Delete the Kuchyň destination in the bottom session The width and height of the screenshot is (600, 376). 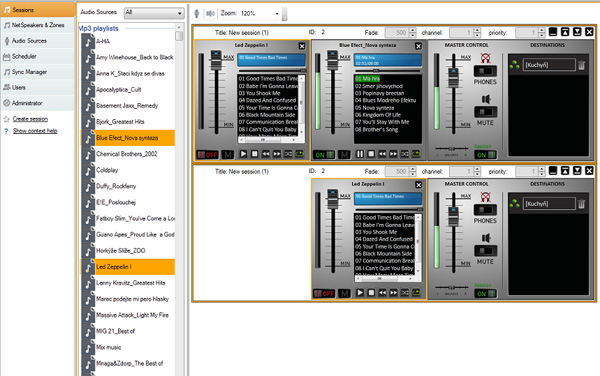tap(582, 204)
